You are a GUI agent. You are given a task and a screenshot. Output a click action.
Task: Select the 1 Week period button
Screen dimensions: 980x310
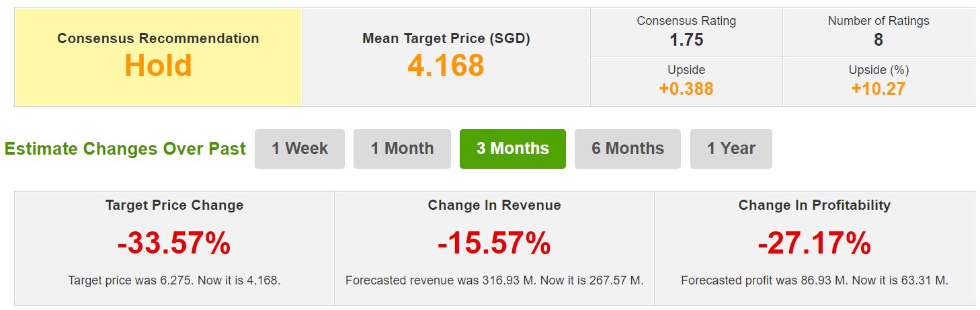(x=300, y=149)
